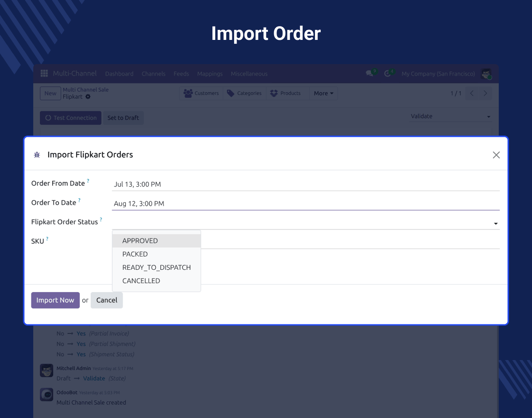This screenshot has height=418, width=532.
Task: Click the Multi Channel Sale breadcrumb
Action: pos(85,90)
